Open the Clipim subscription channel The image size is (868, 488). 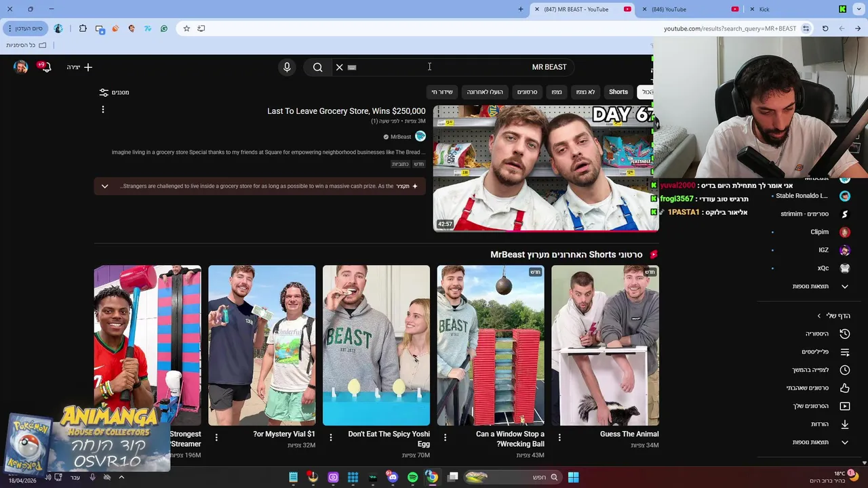(x=819, y=232)
